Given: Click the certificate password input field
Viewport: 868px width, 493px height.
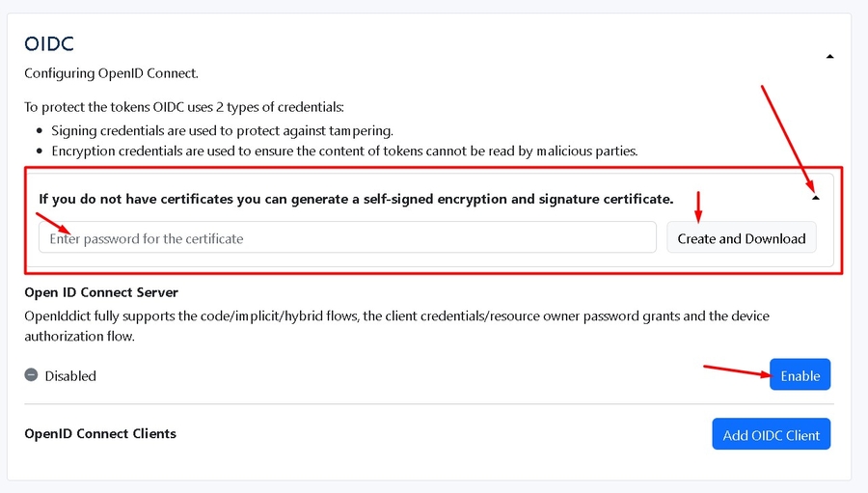Looking at the screenshot, I should 347,238.
